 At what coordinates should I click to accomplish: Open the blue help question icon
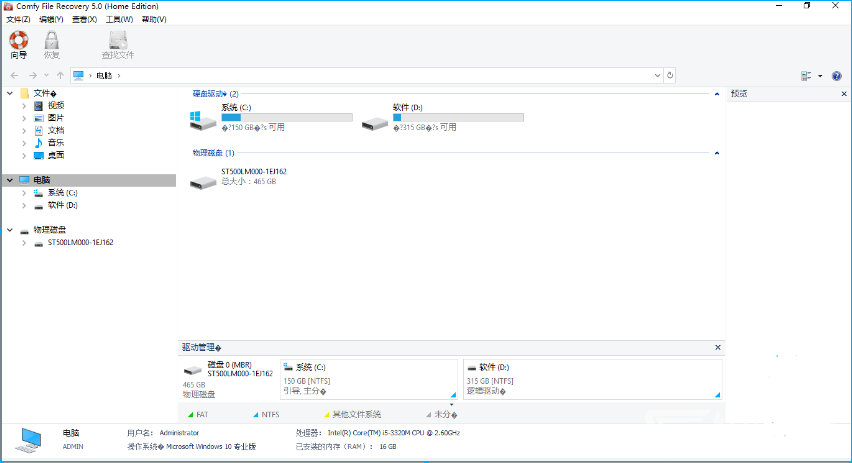[x=837, y=76]
